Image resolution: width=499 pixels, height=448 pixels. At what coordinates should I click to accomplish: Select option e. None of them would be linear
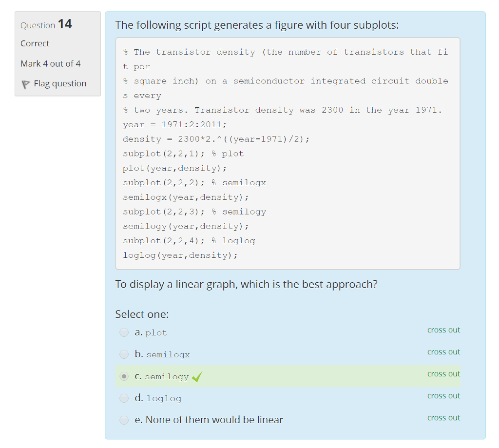124,420
